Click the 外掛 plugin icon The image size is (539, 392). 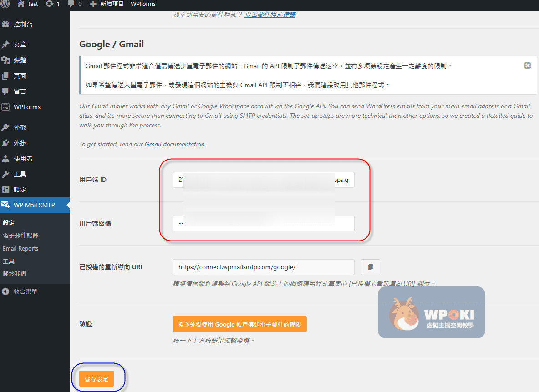5,143
